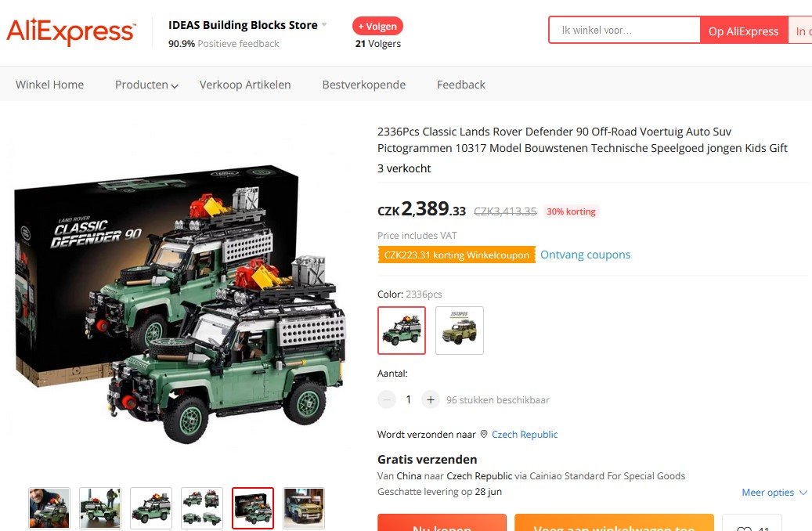Select the olive Defender color variant
The width and height of the screenshot is (812, 531).
(460, 331)
